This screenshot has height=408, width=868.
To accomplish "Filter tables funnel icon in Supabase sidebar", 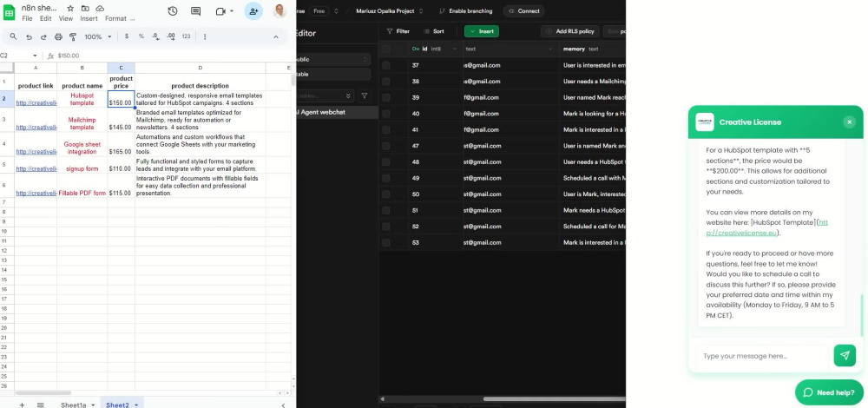I will click(x=365, y=95).
